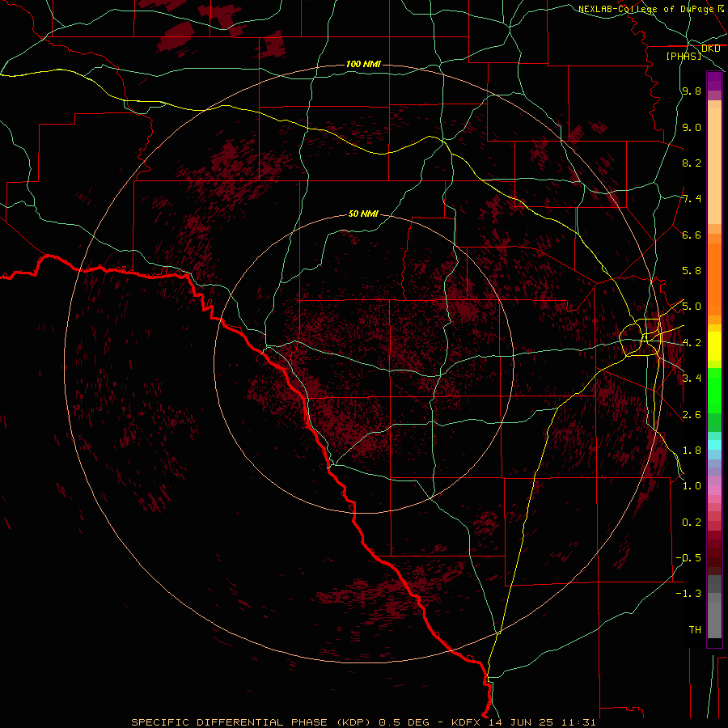Click the purple top segment of the color bar

714,81
